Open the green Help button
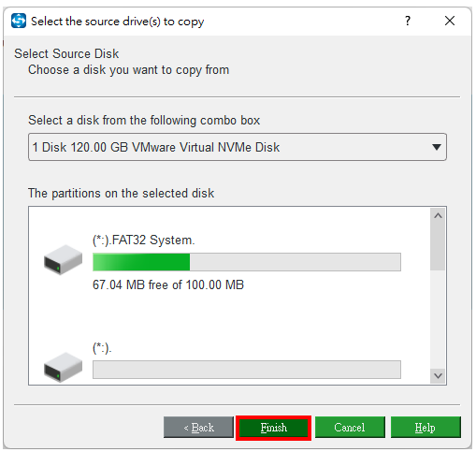476x452 pixels. (x=426, y=428)
